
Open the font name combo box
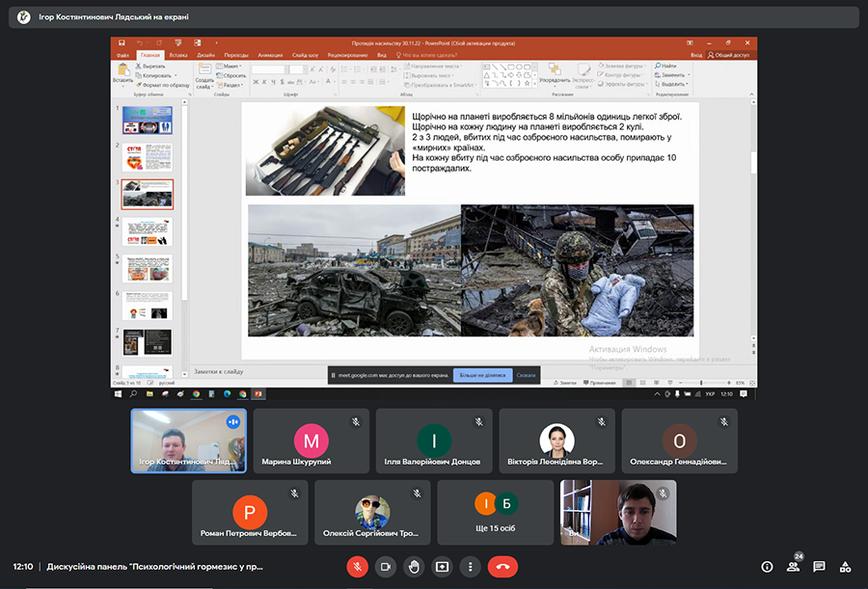click(270, 69)
